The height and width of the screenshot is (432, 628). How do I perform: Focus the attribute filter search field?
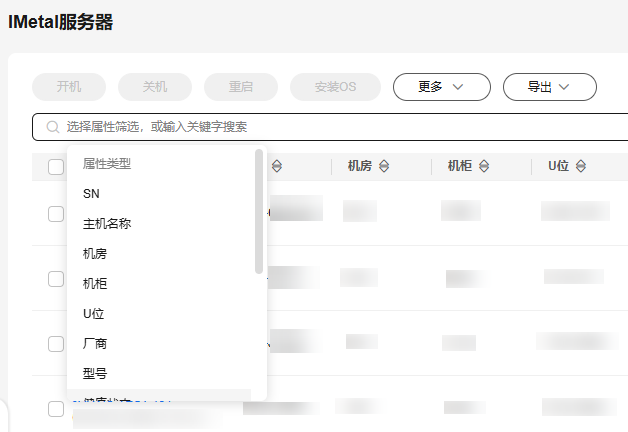click(330, 127)
